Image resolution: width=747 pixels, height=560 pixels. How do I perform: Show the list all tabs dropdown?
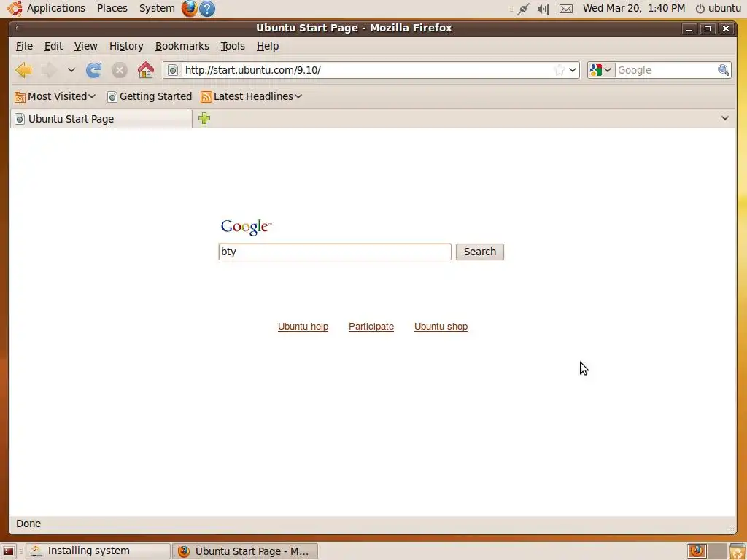point(724,118)
